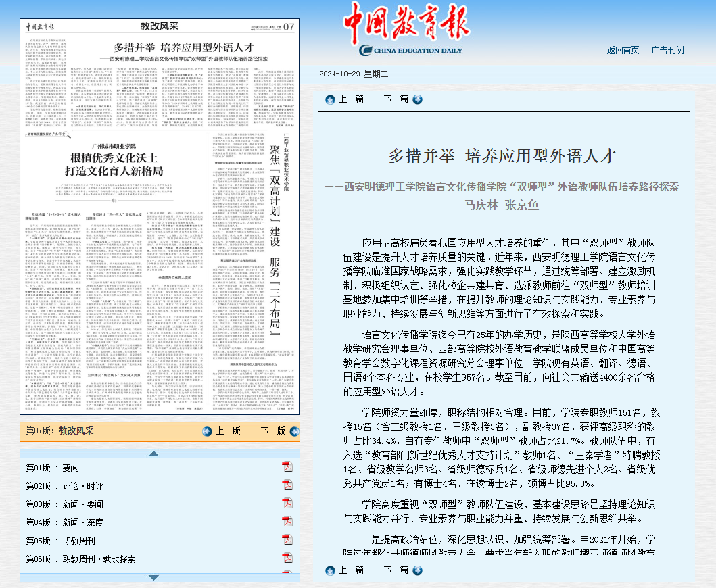Open PDF icon for 第01版 要闻

click(287, 468)
